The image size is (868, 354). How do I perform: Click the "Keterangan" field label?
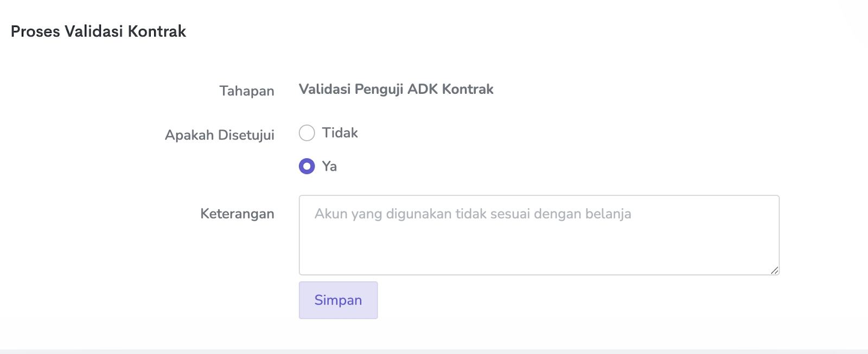point(237,214)
